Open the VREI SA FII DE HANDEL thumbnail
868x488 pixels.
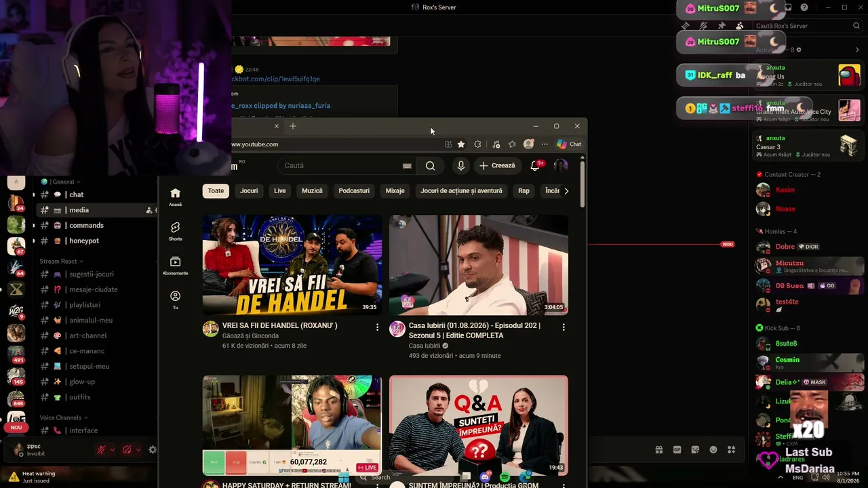(x=292, y=265)
